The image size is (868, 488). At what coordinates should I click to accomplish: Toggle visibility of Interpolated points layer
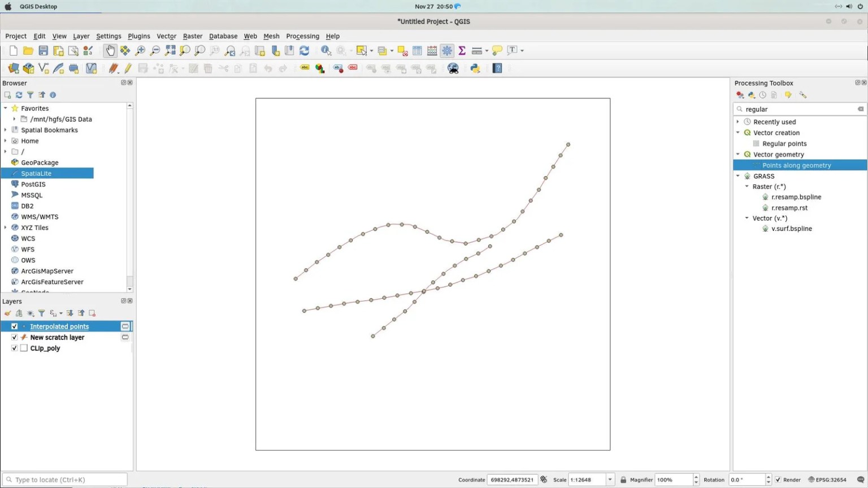(14, 326)
